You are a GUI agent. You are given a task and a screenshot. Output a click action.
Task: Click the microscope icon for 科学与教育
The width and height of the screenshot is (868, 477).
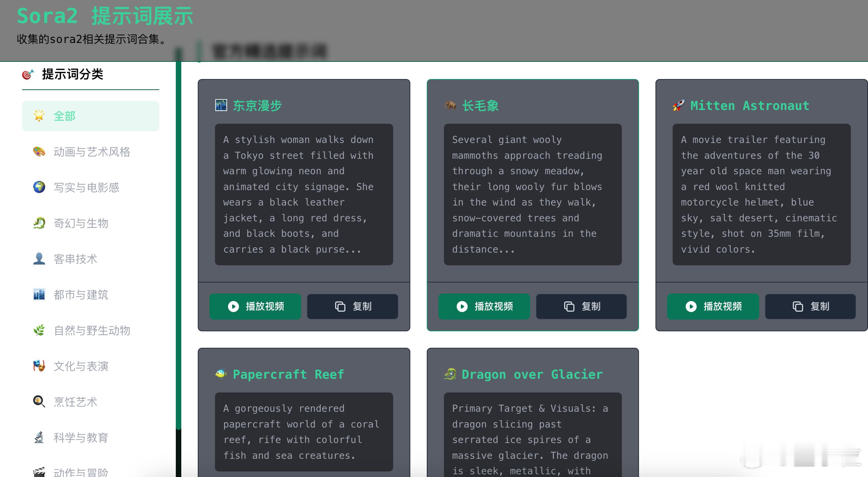pyautogui.click(x=39, y=437)
